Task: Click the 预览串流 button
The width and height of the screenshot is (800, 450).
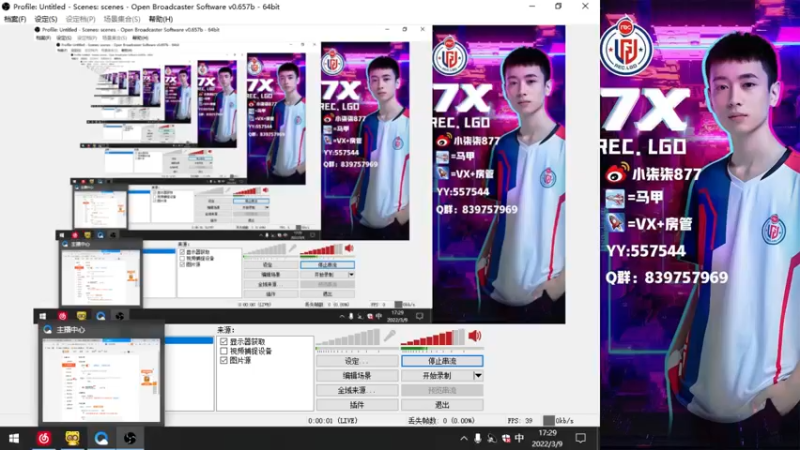Action: coord(442,390)
